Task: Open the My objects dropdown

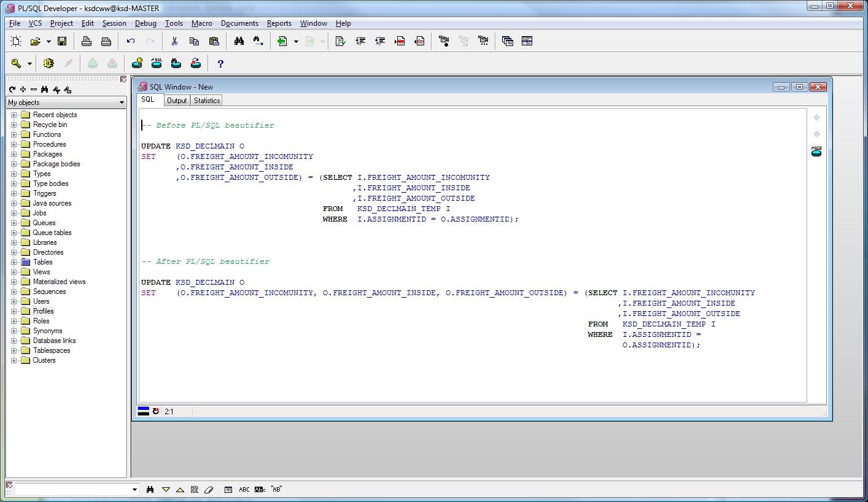Action: (x=122, y=102)
